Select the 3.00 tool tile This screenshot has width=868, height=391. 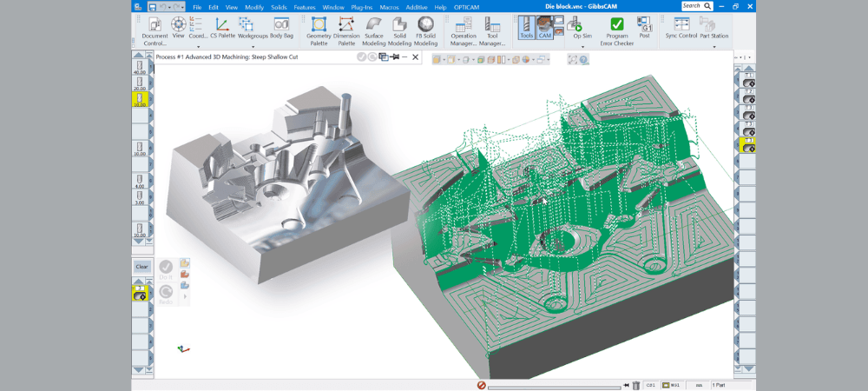point(140,197)
